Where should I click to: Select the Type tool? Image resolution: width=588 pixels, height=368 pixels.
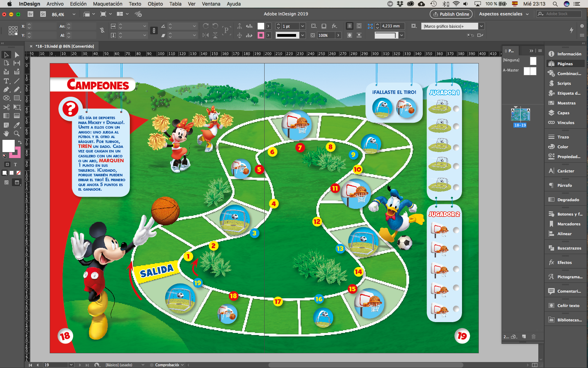coord(6,81)
